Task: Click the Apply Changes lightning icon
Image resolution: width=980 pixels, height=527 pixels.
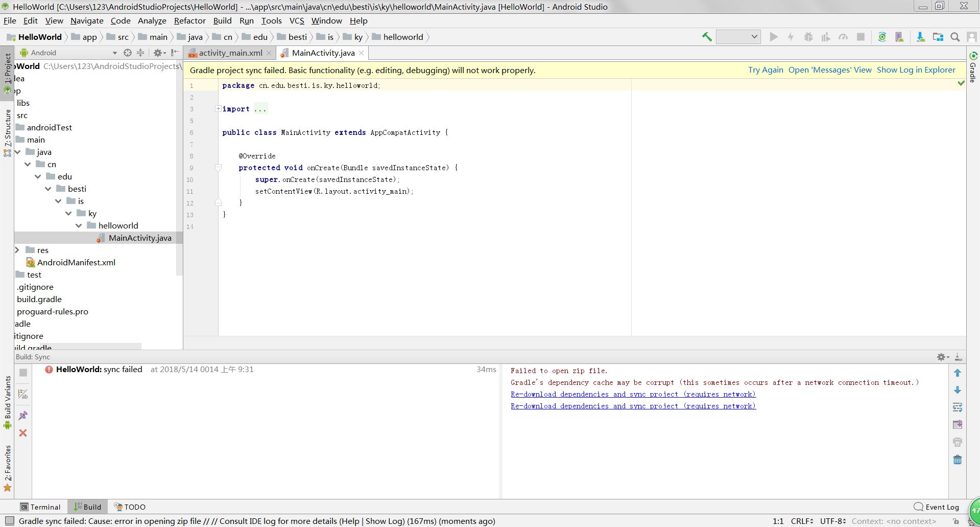Action: (x=791, y=37)
